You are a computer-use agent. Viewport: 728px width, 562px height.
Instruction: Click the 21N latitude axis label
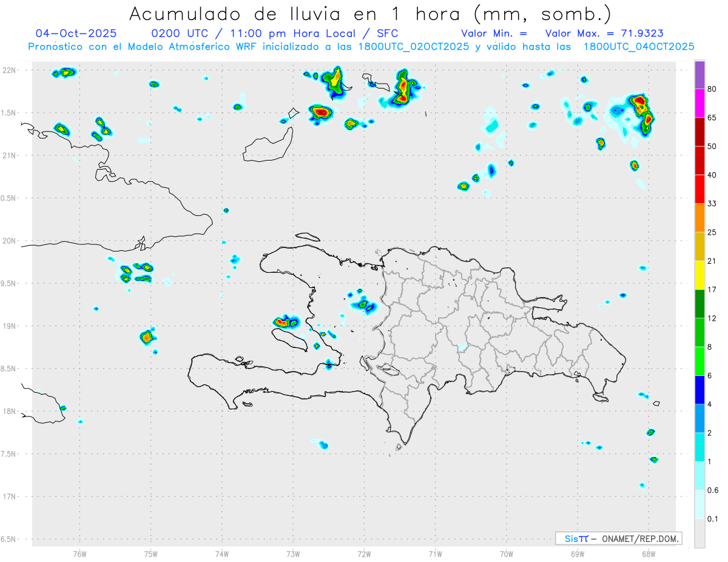pos(10,155)
